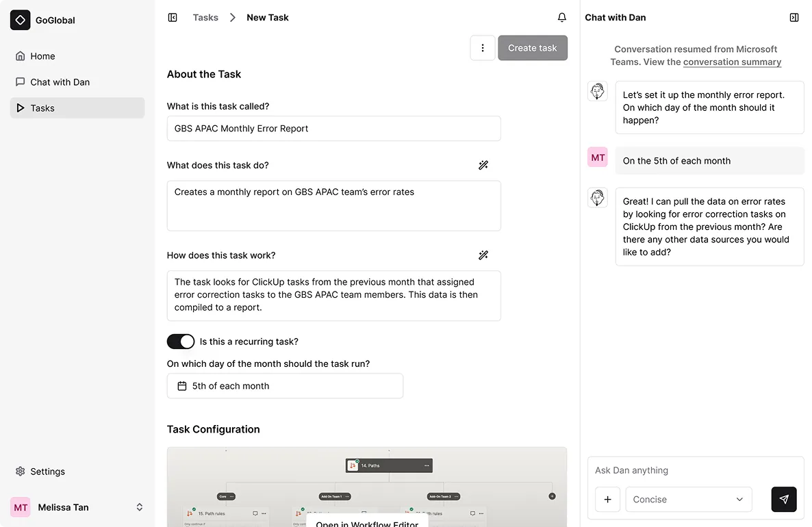This screenshot has height=527, width=812.
Task: Collapse the Chat with Dan panel
Action: pyautogui.click(x=794, y=18)
